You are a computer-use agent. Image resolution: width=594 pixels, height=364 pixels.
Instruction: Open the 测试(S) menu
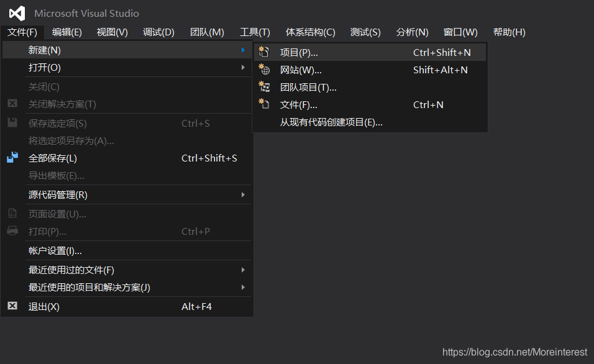click(x=365, y=32)
